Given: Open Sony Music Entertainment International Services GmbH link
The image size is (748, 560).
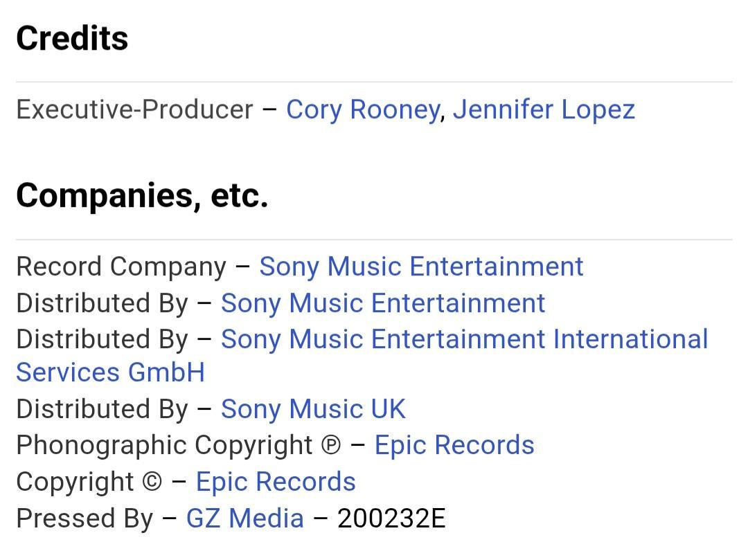Looking at the screenshot, I should click(464, 340).
